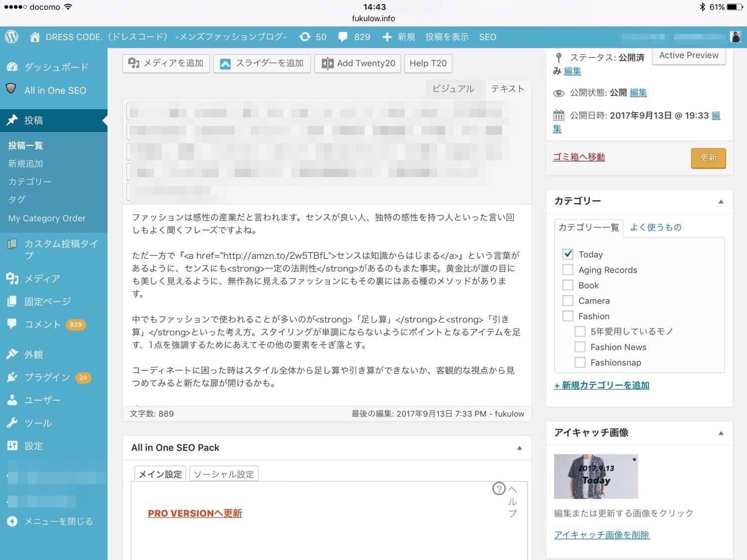This screenshot has width=747, height=560.
Task: Switch to the ビジュアル editor tab
Action: pos(453,89)
